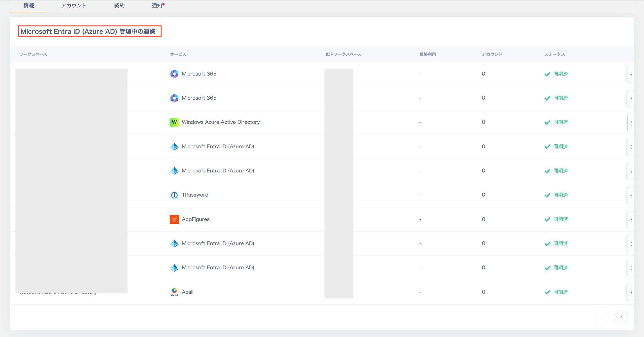The image size is (644, 337).
Task: Click the AppFigures service name
Action: pos(196,219)
